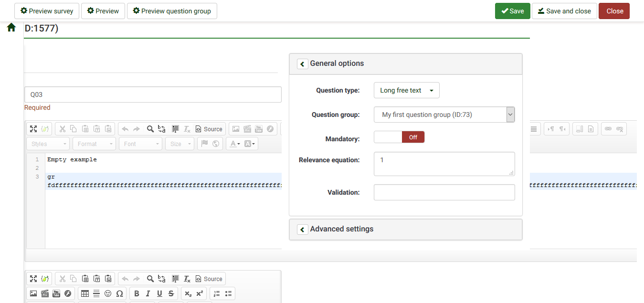
Task: Click Preview question group button
Action: (x=172, y=11)
